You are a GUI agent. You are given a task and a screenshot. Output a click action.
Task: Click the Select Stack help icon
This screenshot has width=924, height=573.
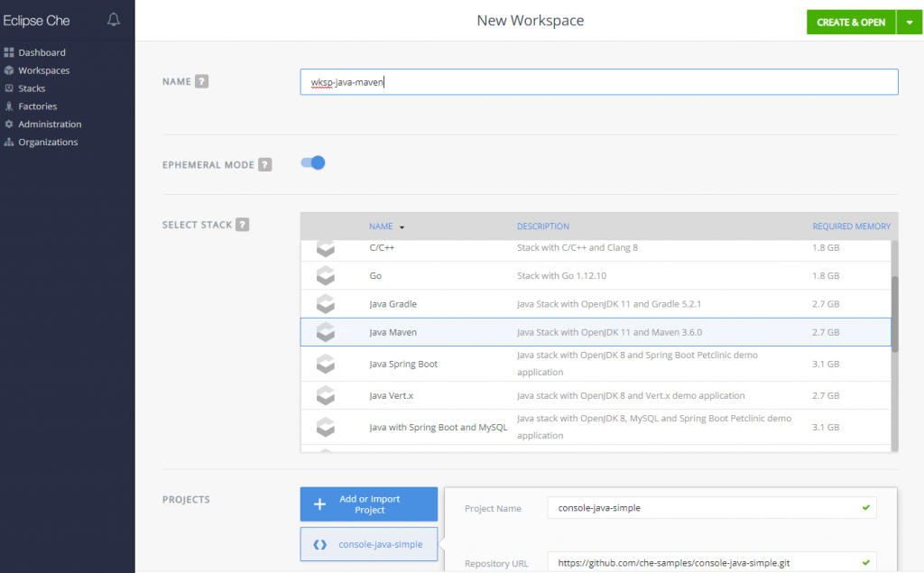click(243, 225)
